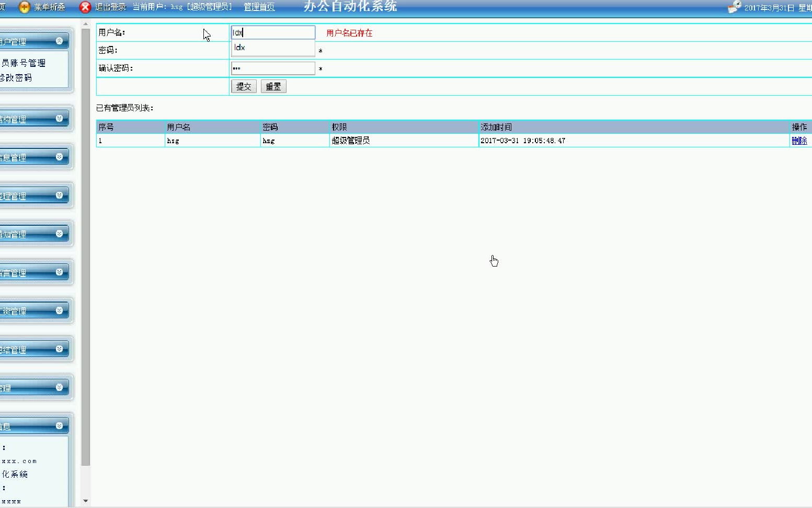
Task: Focus the 用户名 input field
Action: [273, 32]
